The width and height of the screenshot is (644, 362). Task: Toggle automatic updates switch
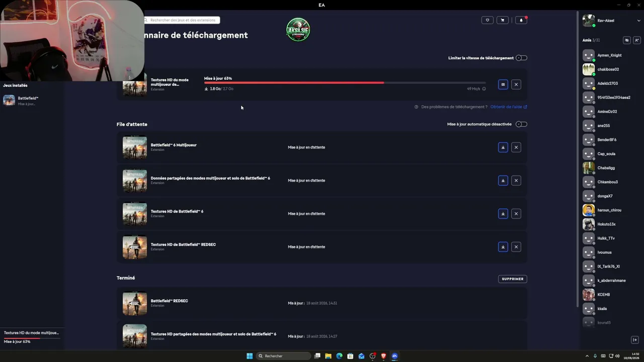(521, 124)
